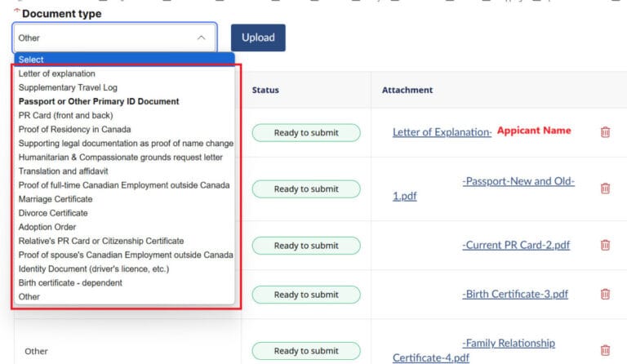Choose 'Letter of explanation' from list
Viewport: 627px width, 364px height.
click(x=57, y=73)
